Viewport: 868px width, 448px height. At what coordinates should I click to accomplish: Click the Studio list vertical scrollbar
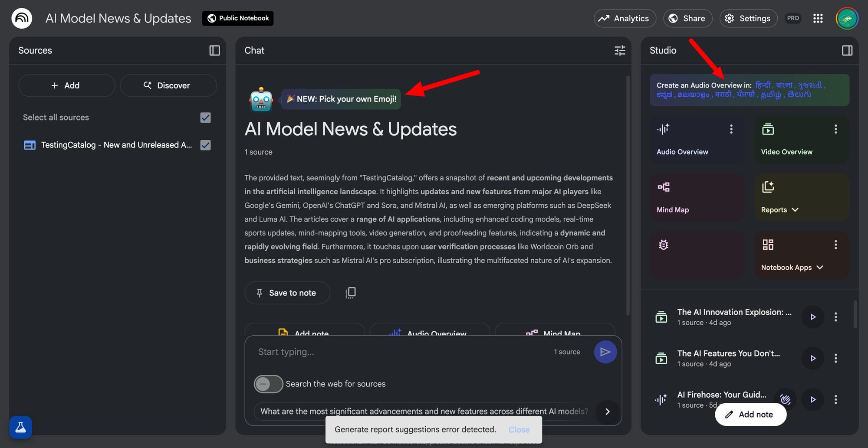855,314
